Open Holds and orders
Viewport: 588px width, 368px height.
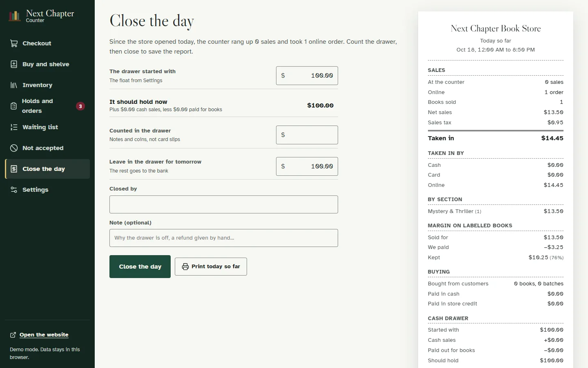(47, 106)
